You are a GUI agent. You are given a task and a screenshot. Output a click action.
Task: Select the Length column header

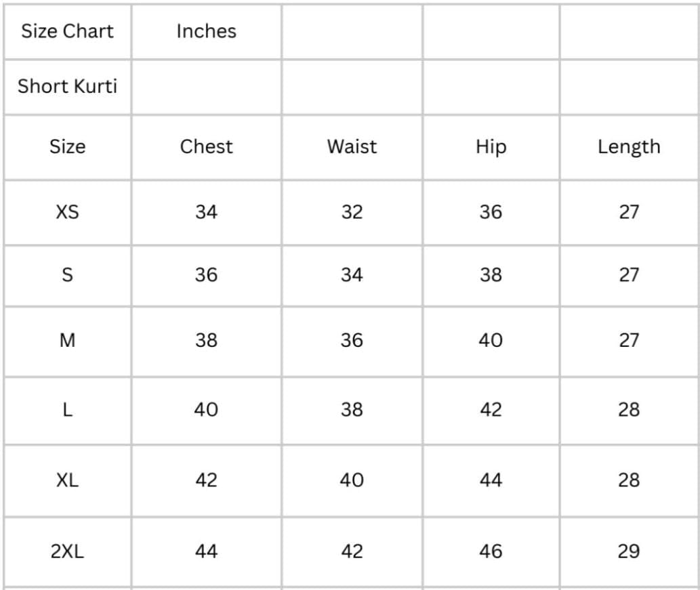(628, 146)
